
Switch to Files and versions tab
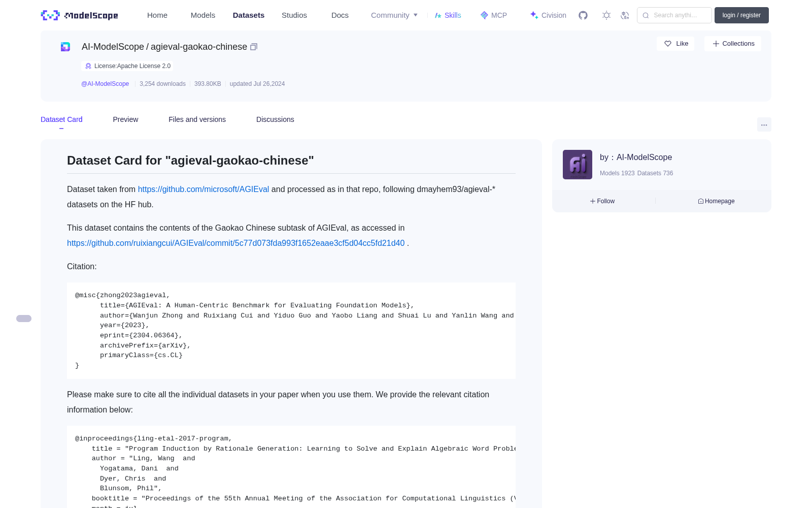point(197,119)
